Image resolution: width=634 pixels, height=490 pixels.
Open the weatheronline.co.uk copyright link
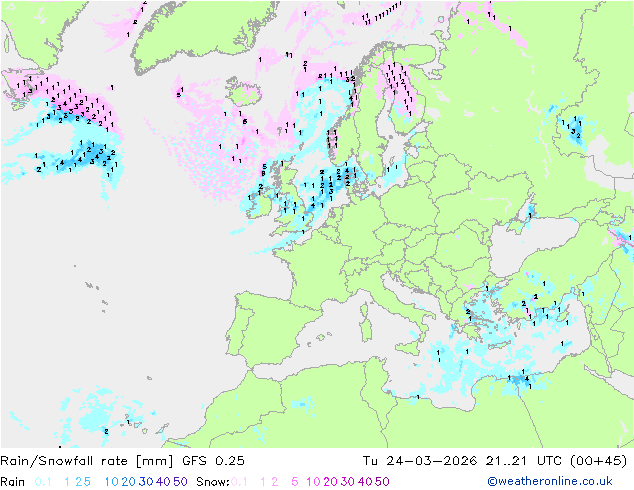tap(550, 481)
